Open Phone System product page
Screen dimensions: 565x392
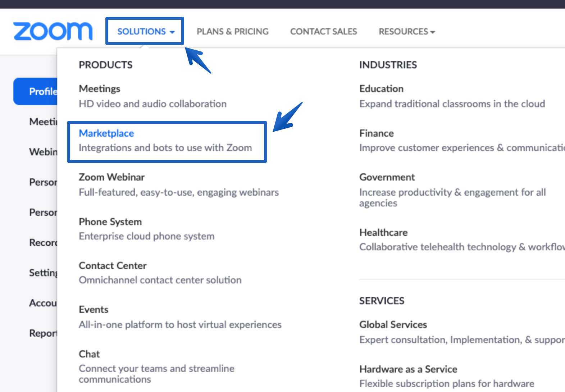[x=110, y=222]
